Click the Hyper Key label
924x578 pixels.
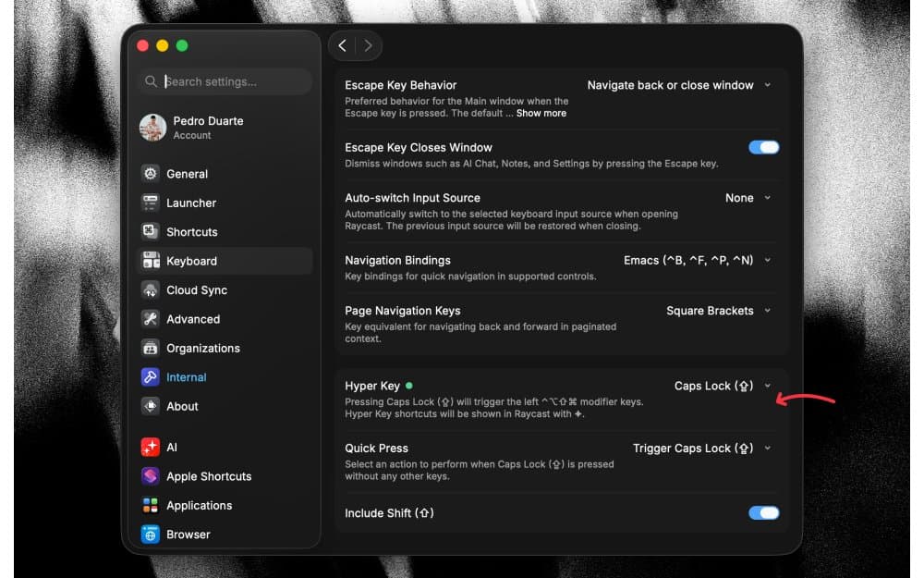pos(372,386)
